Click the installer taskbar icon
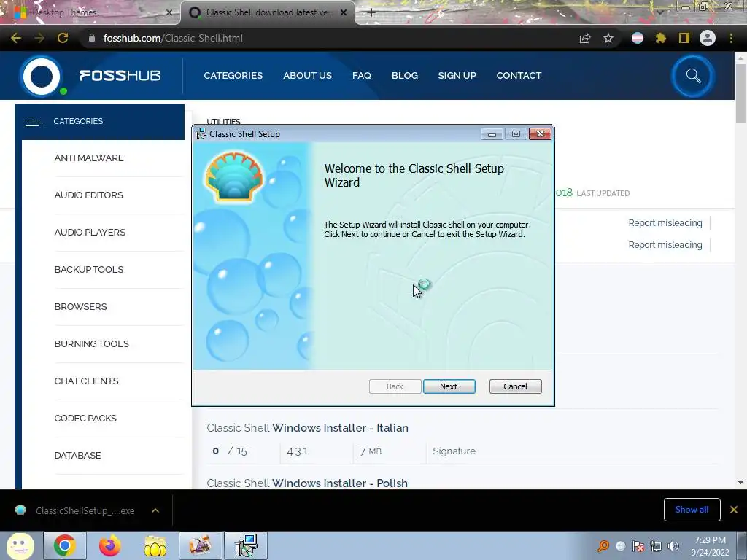Image resolution: width=747 pixels, height=560 pixels. (247, 545)
